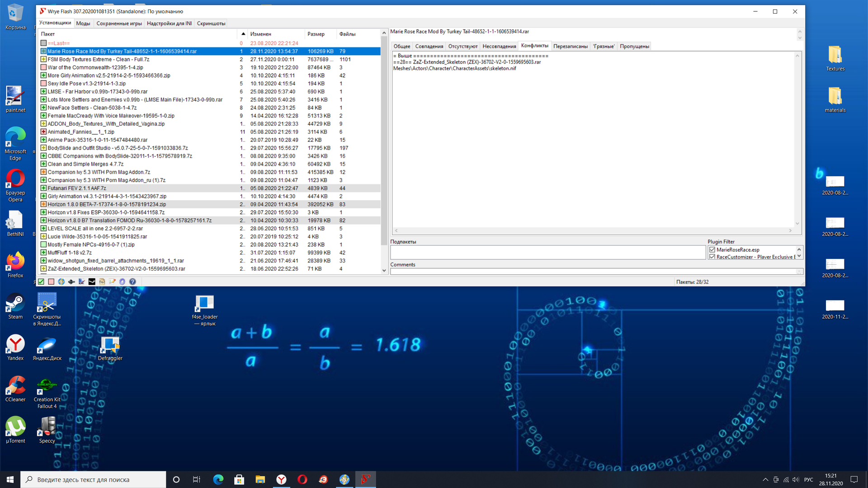Click the blue question mark help icon
This screenshot has height=488, width=868.
(x=132, y=282)
